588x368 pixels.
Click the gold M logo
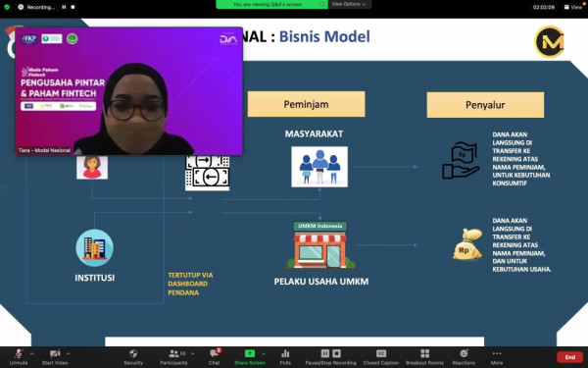pyautogui.click(x=550, y=41)
